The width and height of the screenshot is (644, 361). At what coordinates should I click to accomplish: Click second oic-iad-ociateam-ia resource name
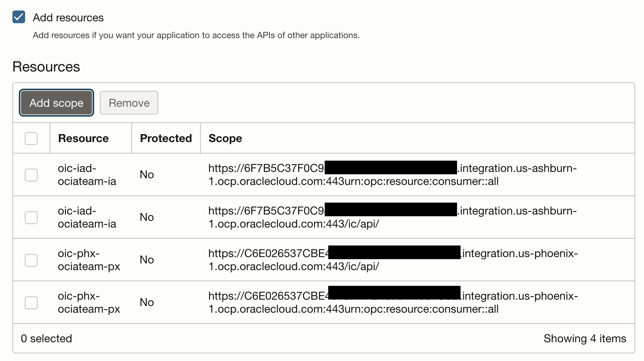click(87, 217)
